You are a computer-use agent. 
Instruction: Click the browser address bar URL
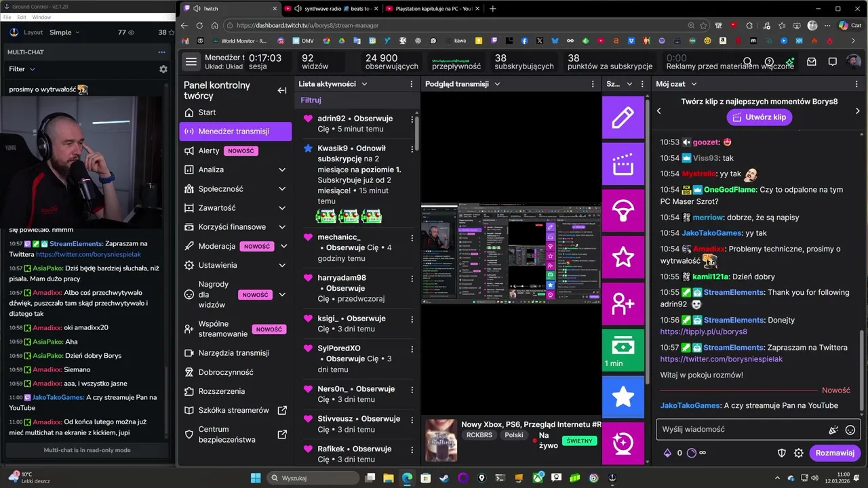(x=307, y=25)
